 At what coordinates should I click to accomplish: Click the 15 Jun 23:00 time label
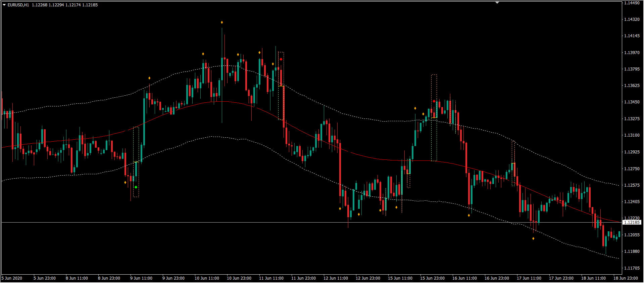coord(432,278)
